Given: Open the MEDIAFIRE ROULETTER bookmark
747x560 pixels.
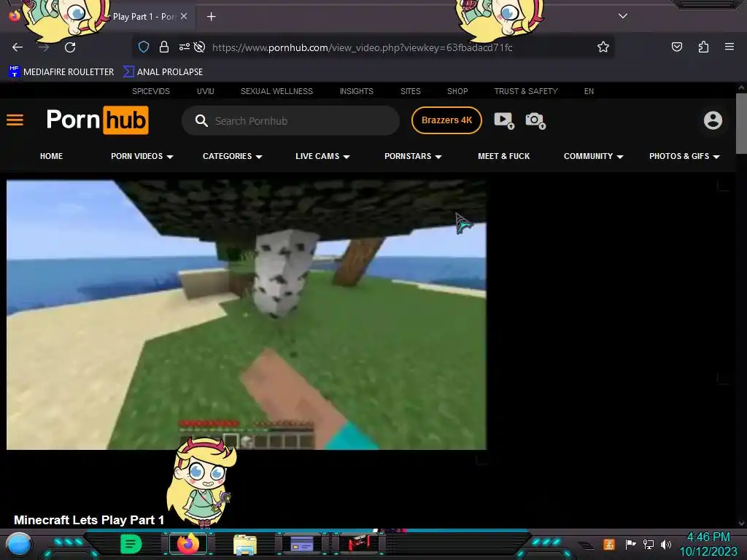Looking at the screenshot, I should (x=61, y=72).
